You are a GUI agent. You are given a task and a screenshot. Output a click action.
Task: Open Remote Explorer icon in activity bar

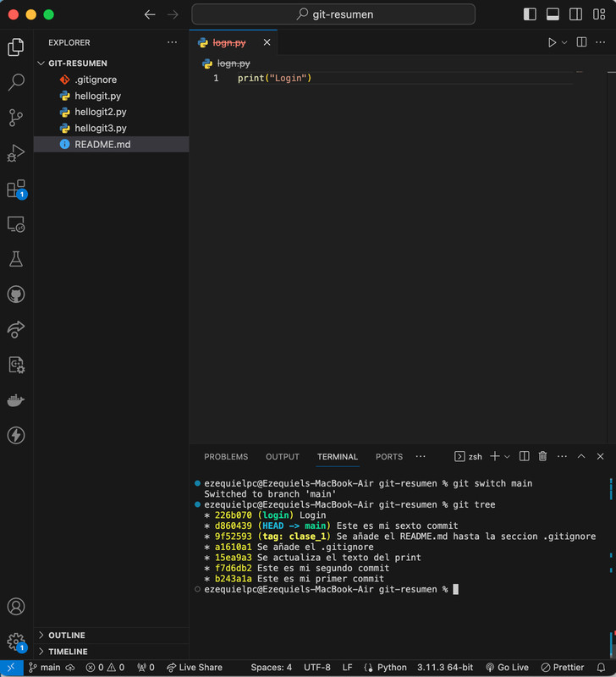pyautogui.click(x=16, y=224)
